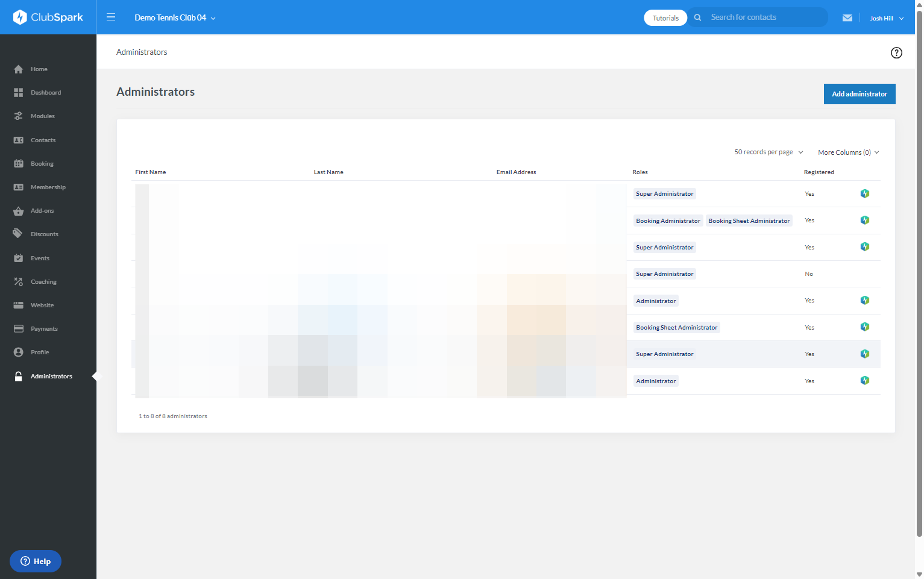Click ClubSpark badge in Booking Sheet Administrator row
Image resolution: width=924 pixels, height=579 pixels.
point(865,327)
